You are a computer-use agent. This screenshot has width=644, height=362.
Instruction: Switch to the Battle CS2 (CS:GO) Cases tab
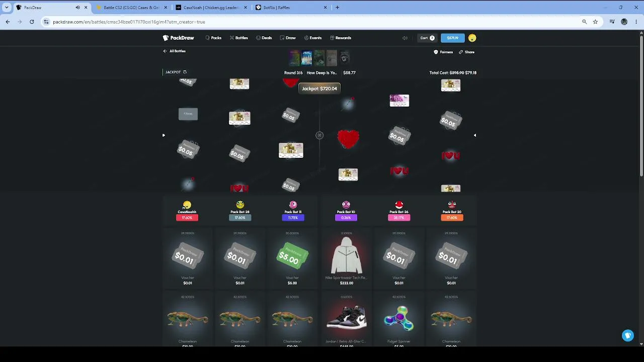coord(131,8)
